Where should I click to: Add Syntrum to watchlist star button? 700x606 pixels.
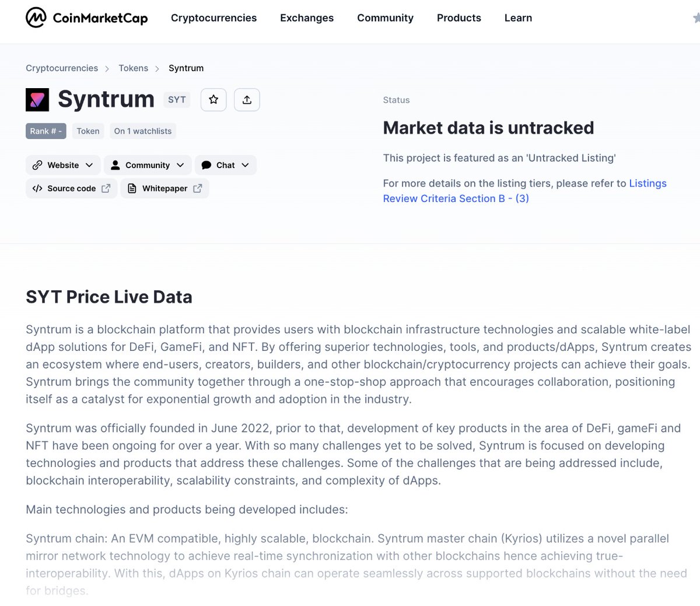[x=213, y=100]
